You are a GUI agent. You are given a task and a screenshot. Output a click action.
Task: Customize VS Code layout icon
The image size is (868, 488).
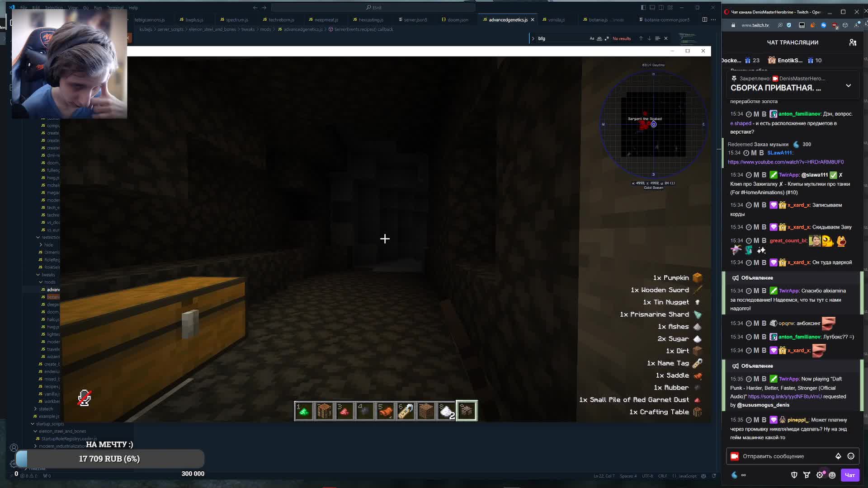click(670, 7)
